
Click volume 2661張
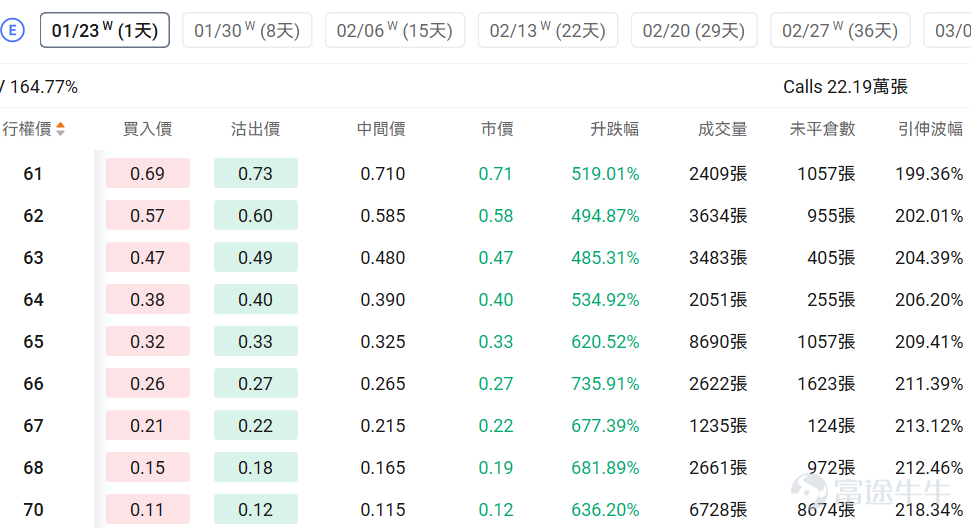(718, 468)
